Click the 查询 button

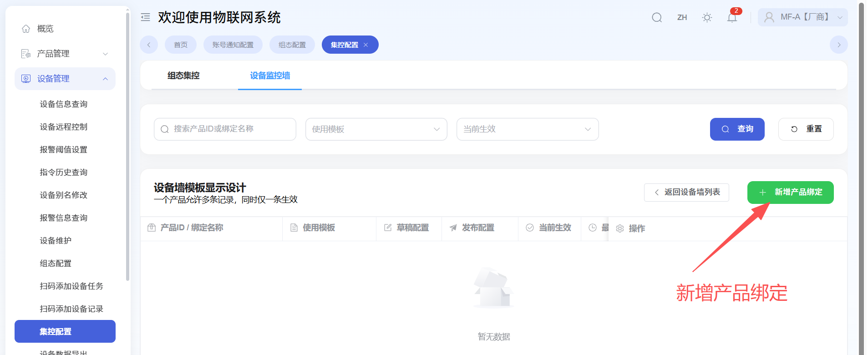pos(737,129)
